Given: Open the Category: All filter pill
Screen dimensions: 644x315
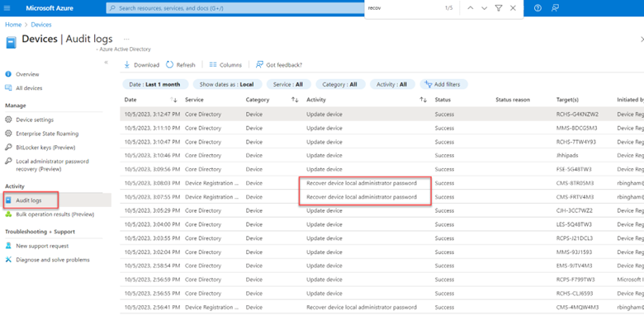Looking at the screenshot, I should [340, 84].
